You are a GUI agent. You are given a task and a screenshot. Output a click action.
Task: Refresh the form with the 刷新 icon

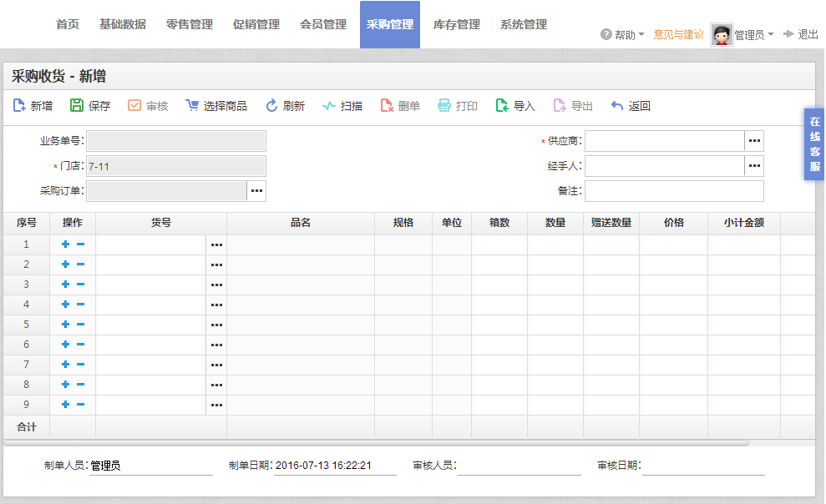pos(271,106)
